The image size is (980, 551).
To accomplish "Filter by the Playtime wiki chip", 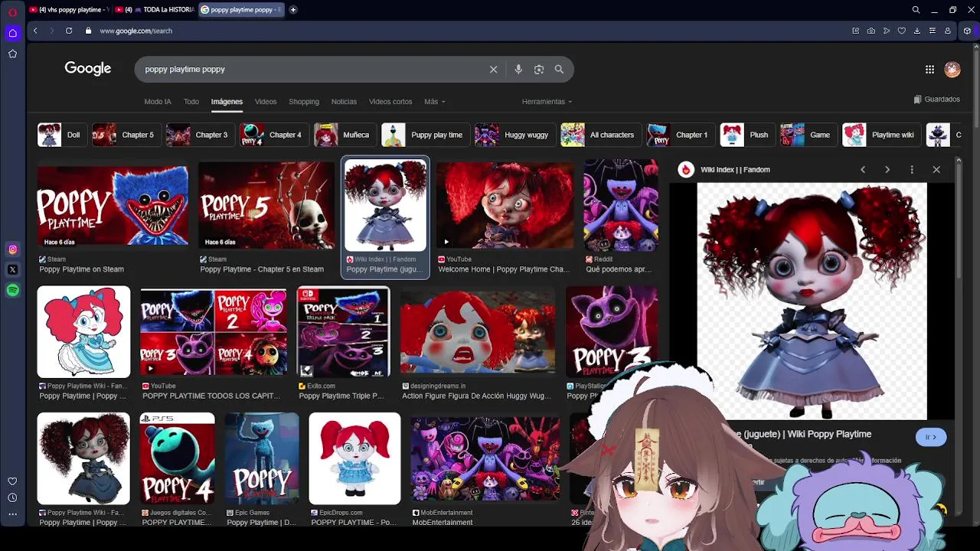I will tap(881, 135).
